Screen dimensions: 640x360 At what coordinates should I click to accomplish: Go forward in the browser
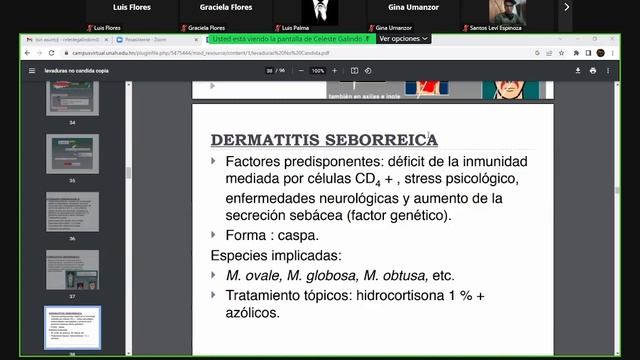click(x=40, y=53)
